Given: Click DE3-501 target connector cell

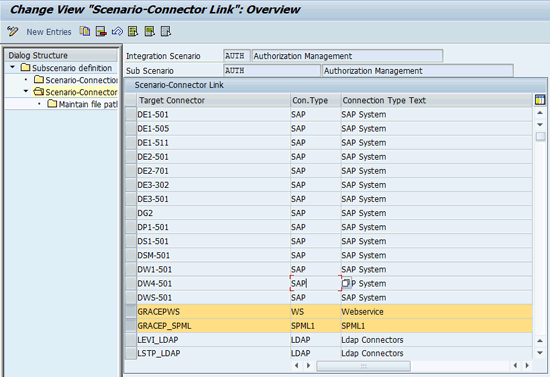Looking at the screenshot, I should coord(213,199).
